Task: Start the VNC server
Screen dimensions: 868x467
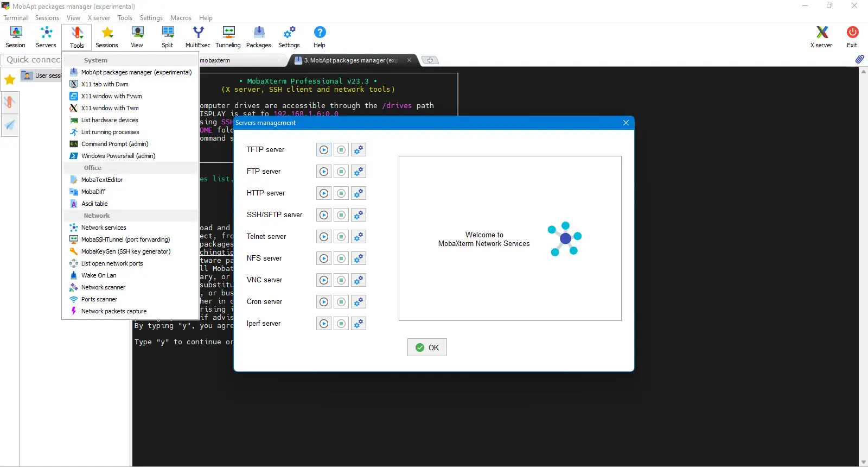Action: [324, 280]
